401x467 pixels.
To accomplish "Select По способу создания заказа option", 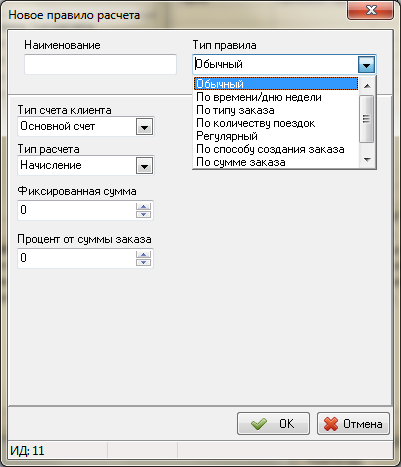I will (276, 149).
